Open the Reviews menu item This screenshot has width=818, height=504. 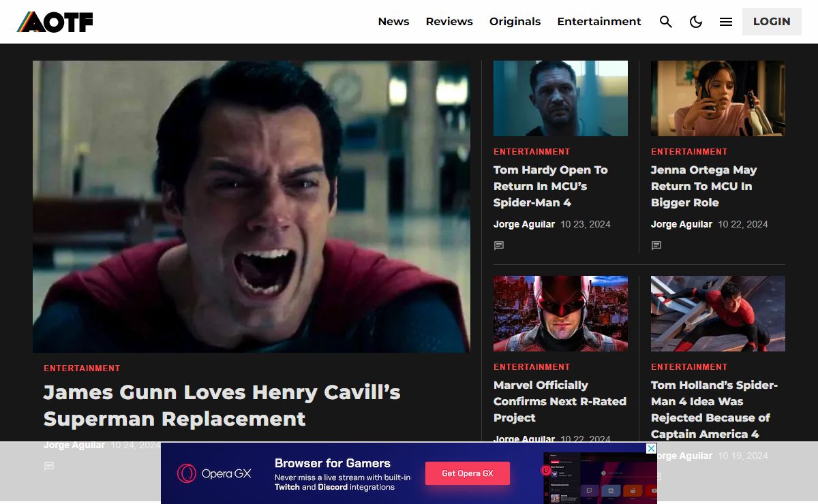(449, 22)
